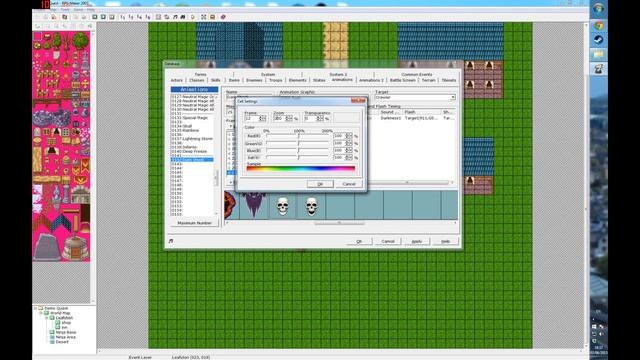
Task: Collapse the World Map tree node
Action: coord(41,313)
